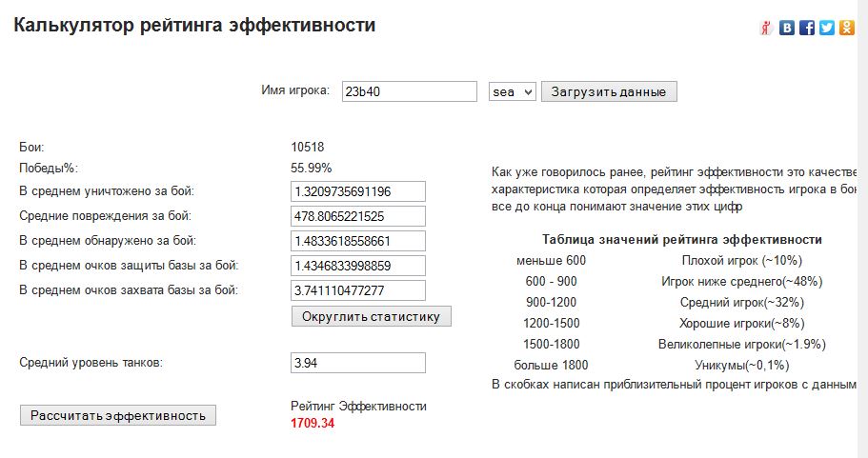Share via Yandex (Ya.ru) icon
This screenshot has width=868, height=458.
pos(766,28)
